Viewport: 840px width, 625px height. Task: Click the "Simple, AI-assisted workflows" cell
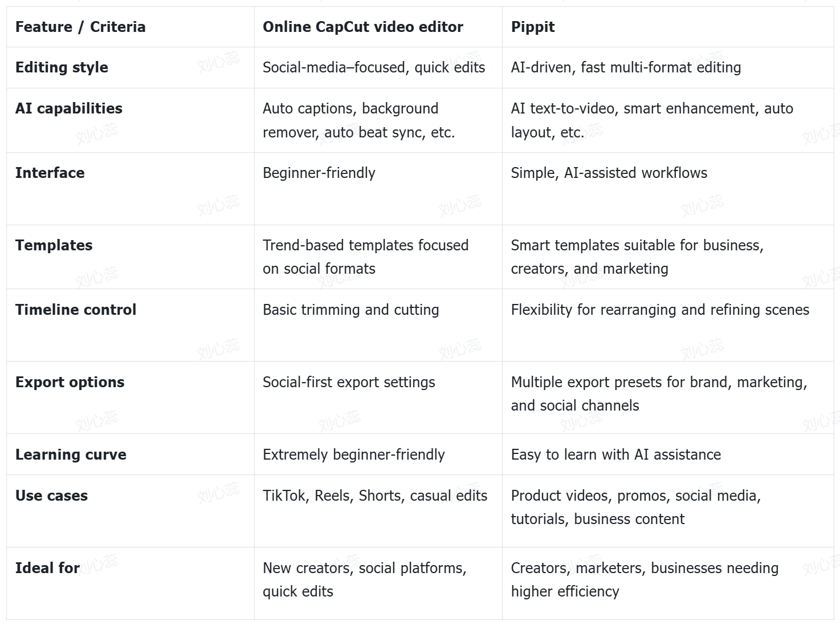pos(609,173)
